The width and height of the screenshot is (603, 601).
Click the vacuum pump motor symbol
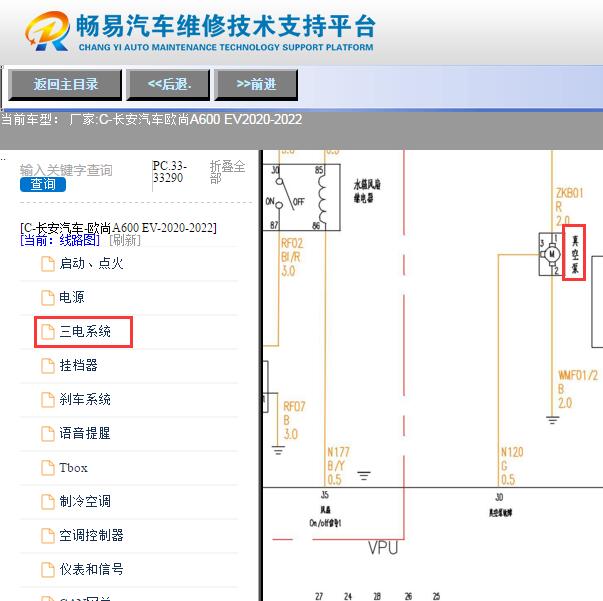coord(550,254)
